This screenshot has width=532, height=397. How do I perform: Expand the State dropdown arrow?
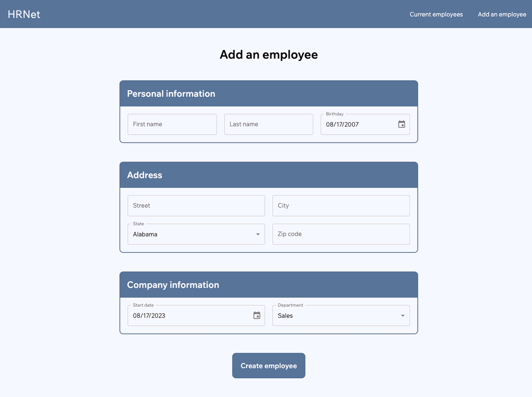pyautogui.click(x=258, y=234)
